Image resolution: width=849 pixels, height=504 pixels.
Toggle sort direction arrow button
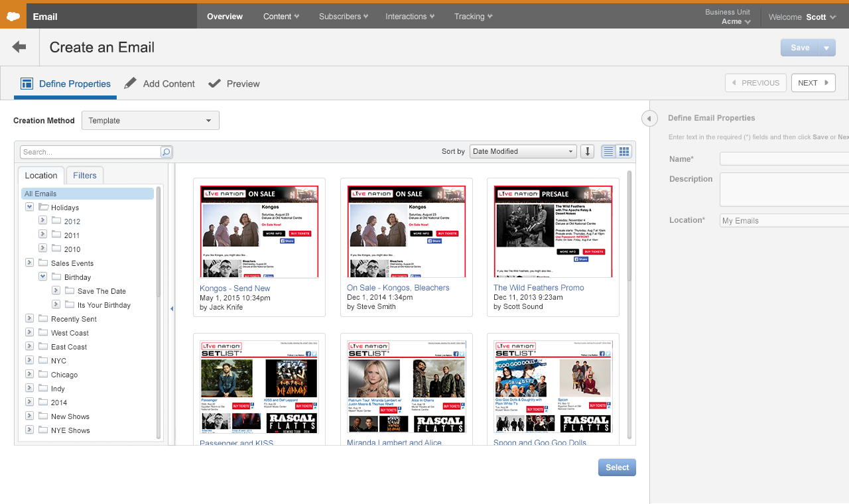point(587,151)
